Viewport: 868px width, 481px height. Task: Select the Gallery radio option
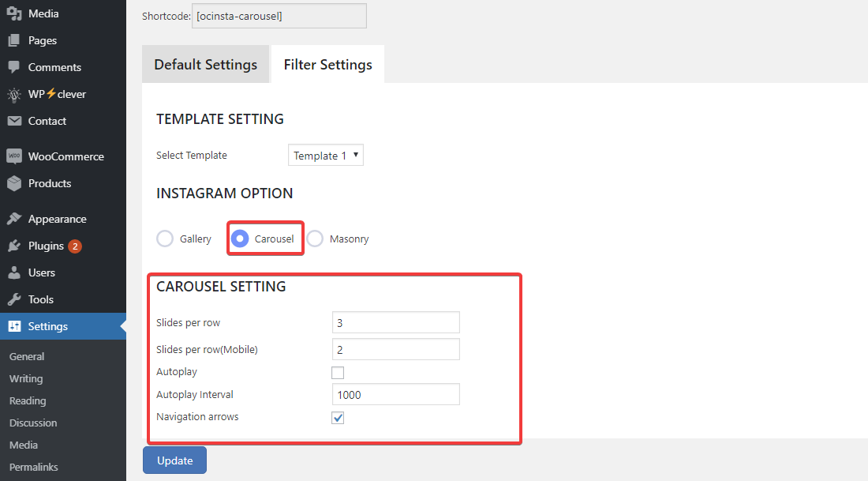tap(165, 239)
